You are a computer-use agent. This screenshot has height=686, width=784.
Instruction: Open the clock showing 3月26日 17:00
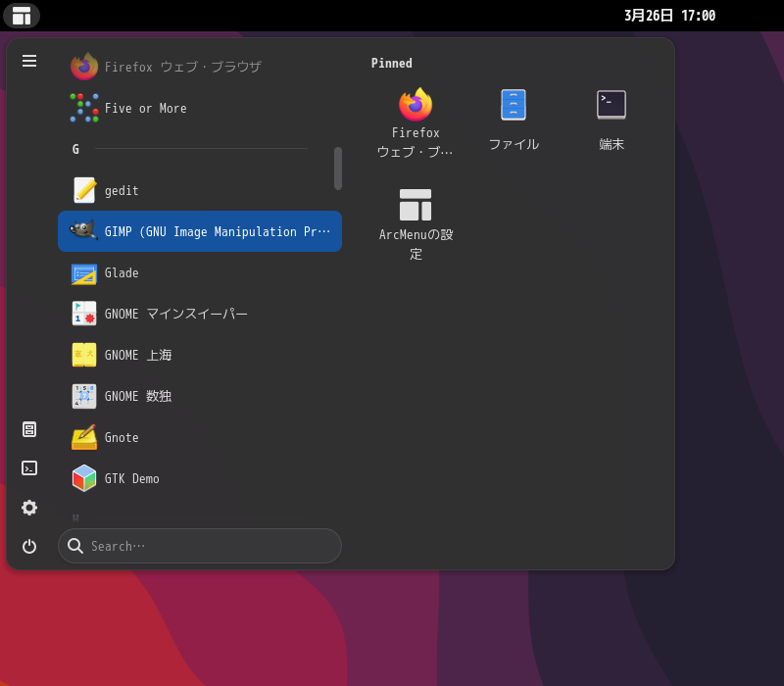point(670,16)
